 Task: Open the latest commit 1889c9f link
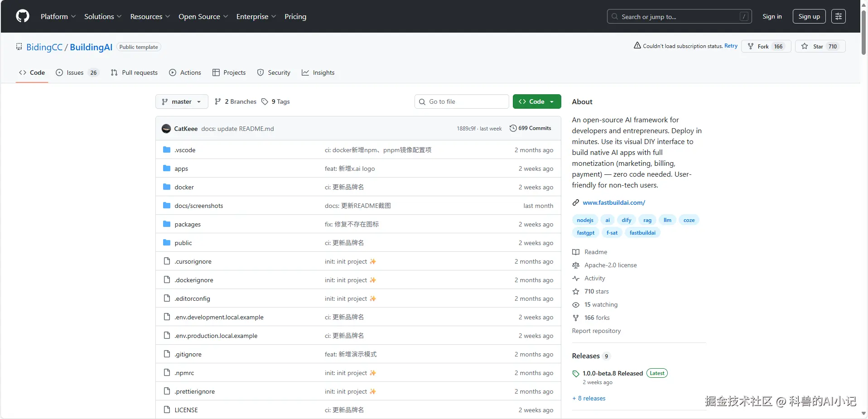click(466, 129)
